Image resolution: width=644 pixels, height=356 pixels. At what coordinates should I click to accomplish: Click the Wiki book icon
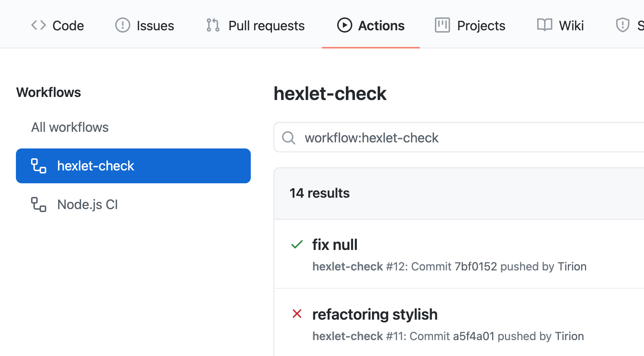544,25
